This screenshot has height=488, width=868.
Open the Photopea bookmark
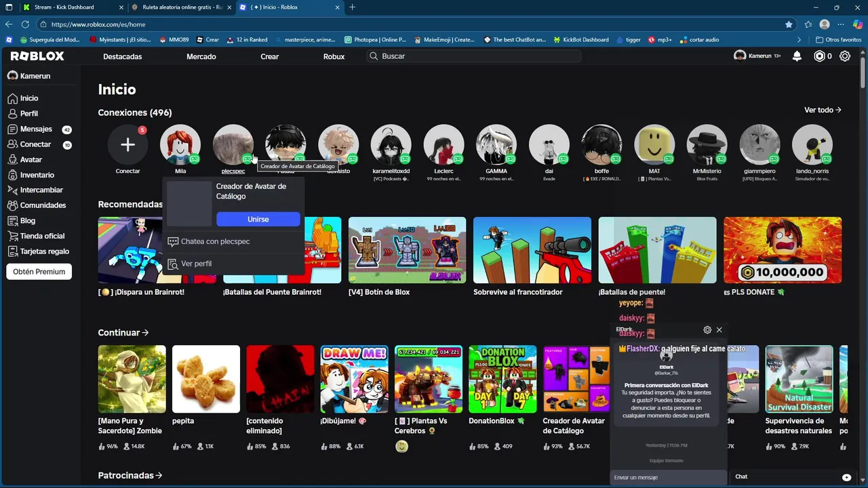(x=375, y=40)
